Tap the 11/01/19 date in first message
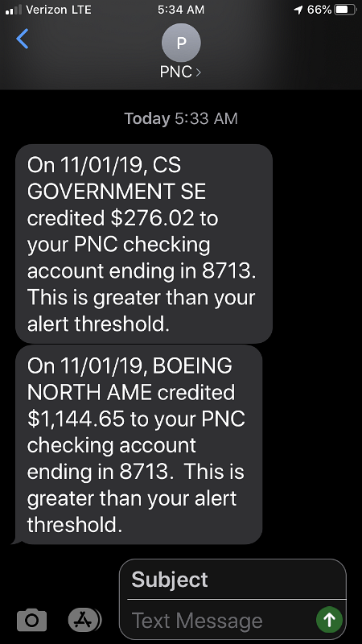Screen dimensions: 362x644 (x=104, y=166)
